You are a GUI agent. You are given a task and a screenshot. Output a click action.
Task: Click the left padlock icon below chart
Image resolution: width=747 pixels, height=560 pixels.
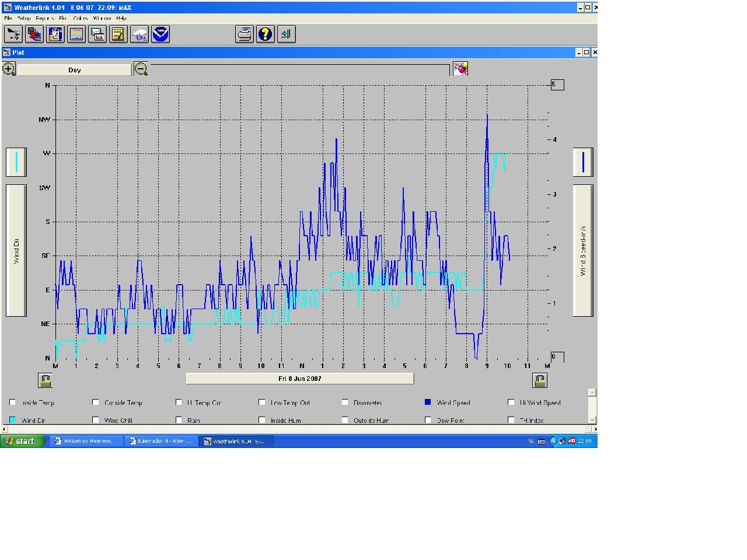(45, 381)
